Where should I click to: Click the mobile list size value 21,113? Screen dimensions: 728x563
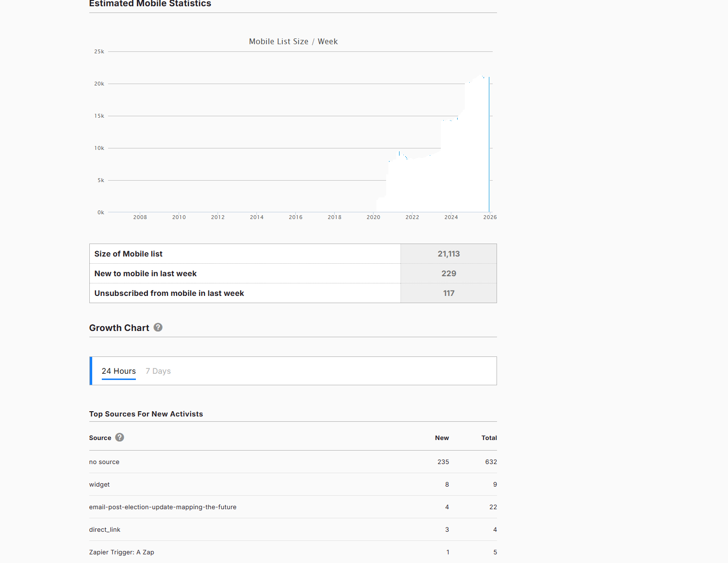pyautogui.click(x=449, y=254)
